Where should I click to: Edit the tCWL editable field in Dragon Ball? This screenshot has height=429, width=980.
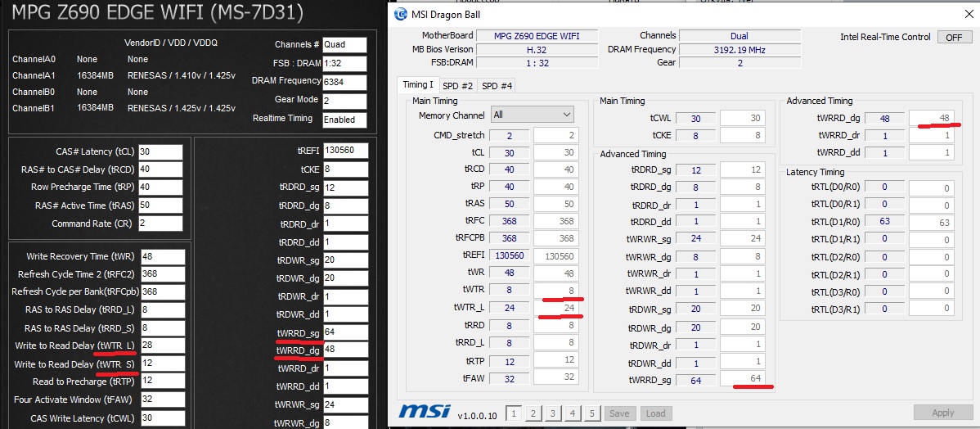(743, 118)
